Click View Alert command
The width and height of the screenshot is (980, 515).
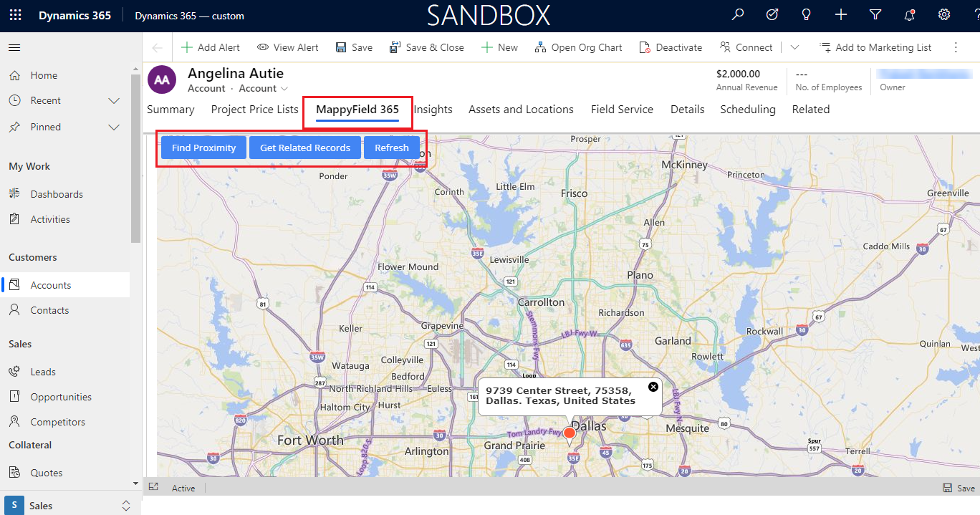coord(288,47)
